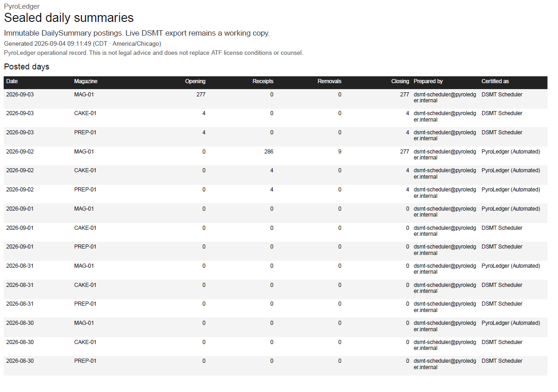Image resolution: width=558 pixels, height=392 pixels.
Task: Click the 'Prepared by' column header
Action: tap(428, 81)
